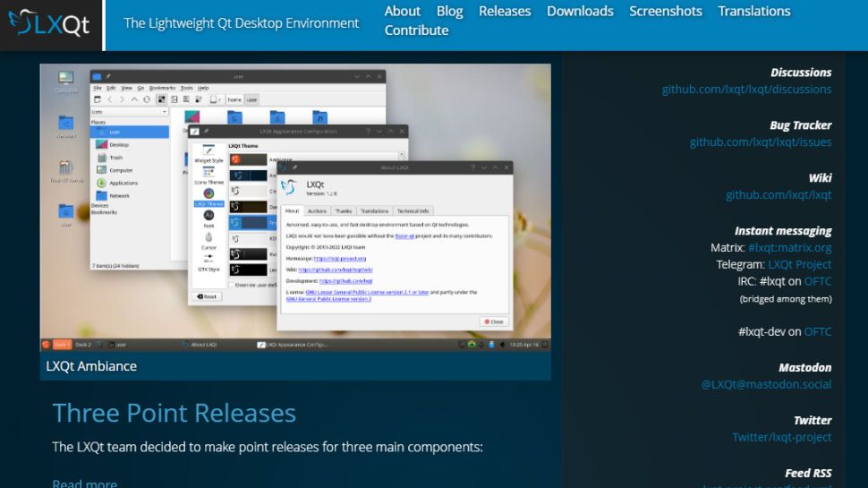Click OFTC next to IRC #lxqt

pyautogui.click(x=818, y=281)
